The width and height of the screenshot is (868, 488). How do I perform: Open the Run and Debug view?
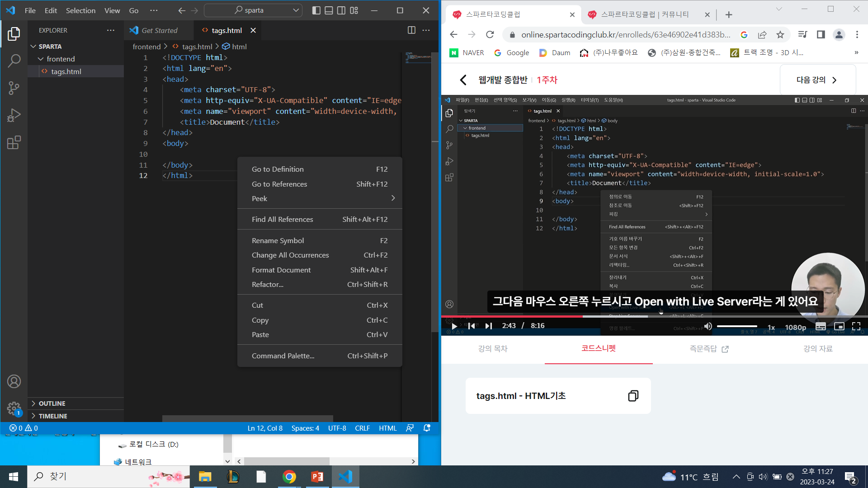point(14,115)
